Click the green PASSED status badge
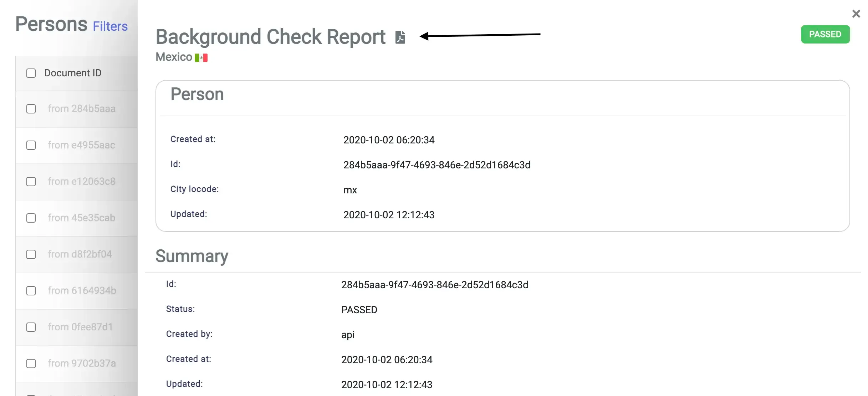Viewport: 868px width, 396px height. click(825, 34)
